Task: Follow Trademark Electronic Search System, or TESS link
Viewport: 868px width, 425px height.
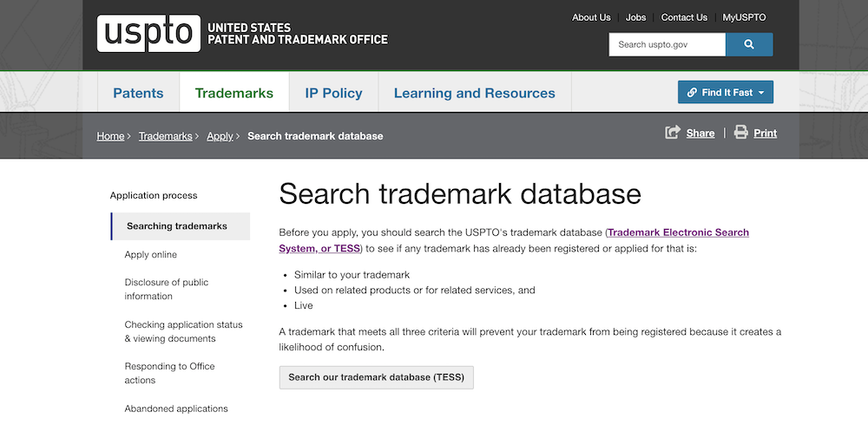Action: pos(514,240)
